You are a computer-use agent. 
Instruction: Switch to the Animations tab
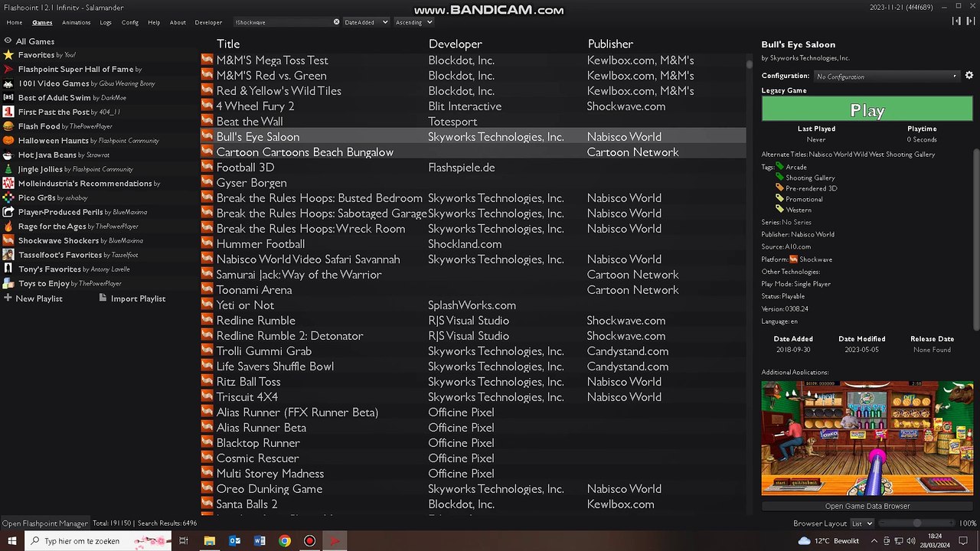[77, 22]
